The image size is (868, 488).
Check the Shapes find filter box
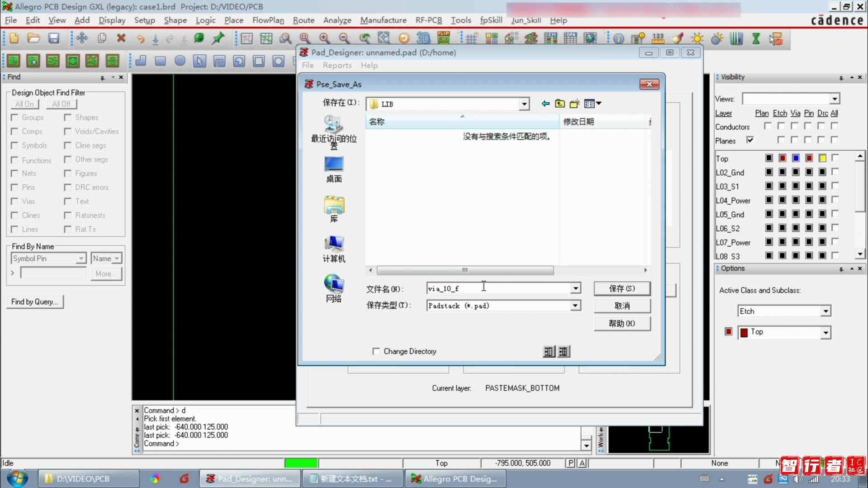pyautogui.click(x=68, y=118)
